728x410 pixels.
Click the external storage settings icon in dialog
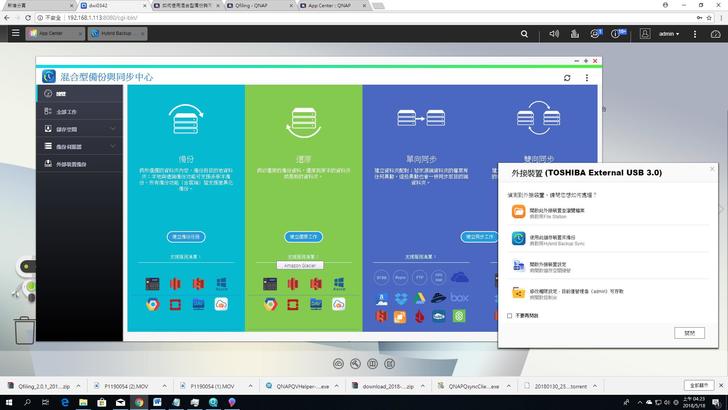coord(518,265)
